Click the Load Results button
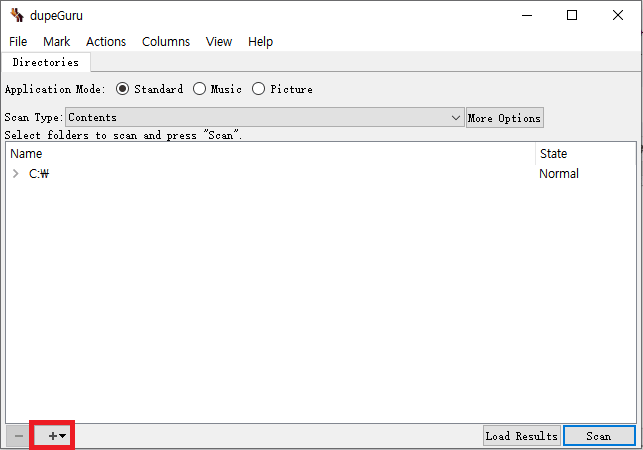 tap(522, 436)
